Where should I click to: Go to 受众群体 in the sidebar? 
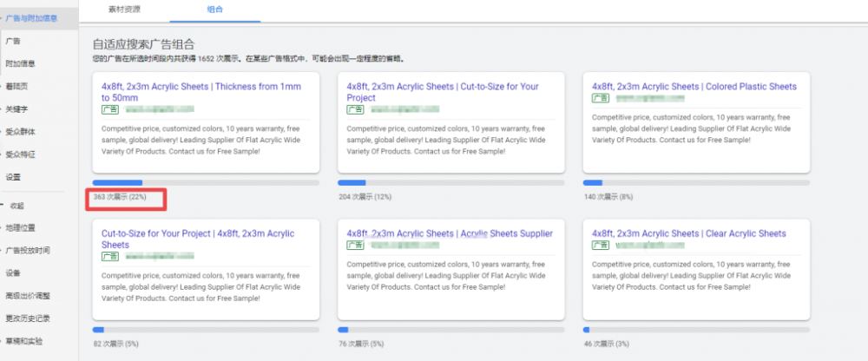tap(20, 132)
